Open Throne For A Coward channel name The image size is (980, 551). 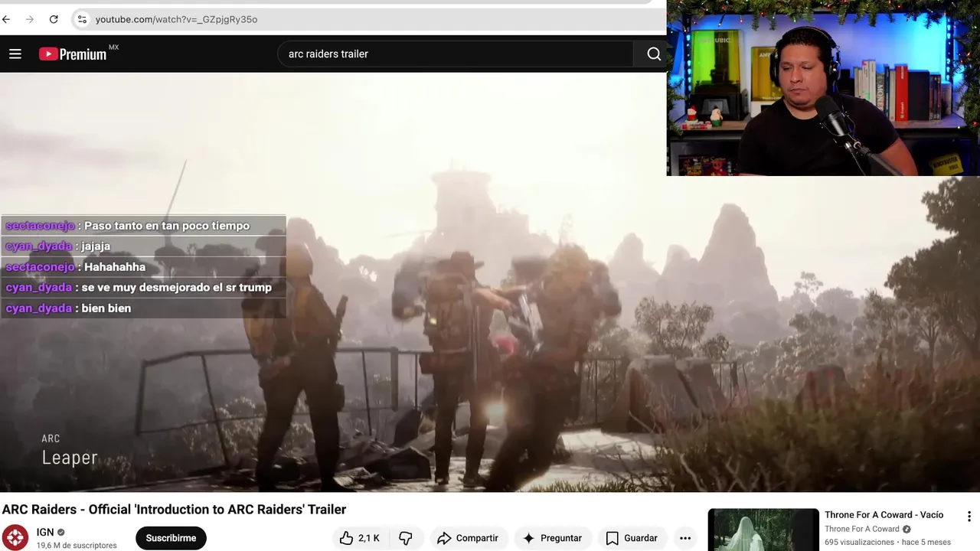coord(862,529)
